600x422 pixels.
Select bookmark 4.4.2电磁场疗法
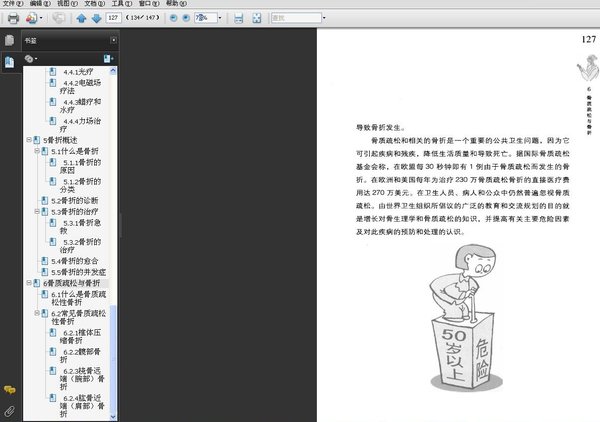[x=80, y=87]
